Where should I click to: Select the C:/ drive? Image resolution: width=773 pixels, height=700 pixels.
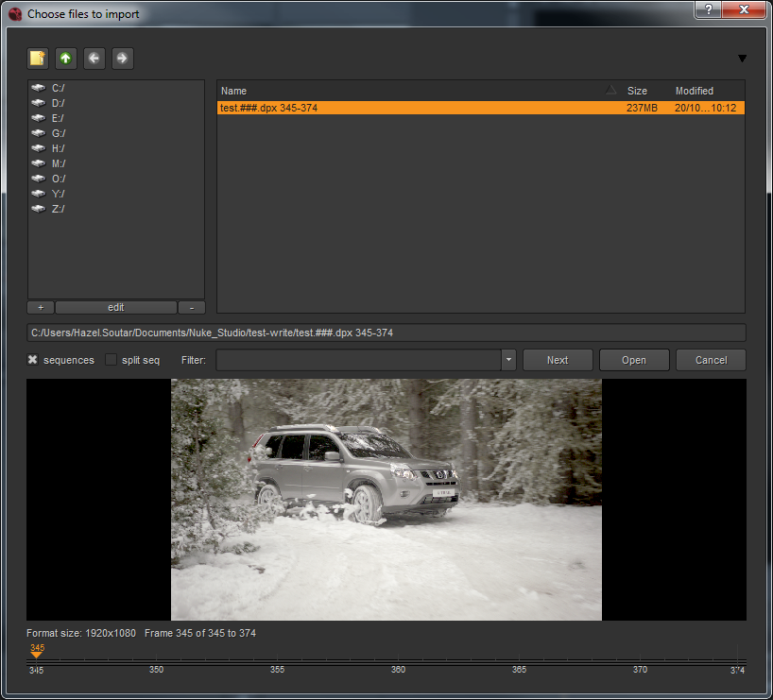tap(58, 88)
